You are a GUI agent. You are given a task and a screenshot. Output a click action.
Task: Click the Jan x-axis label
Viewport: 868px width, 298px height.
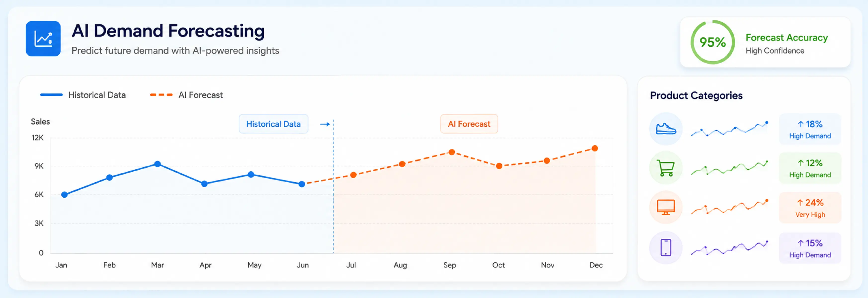coord(61,265)
